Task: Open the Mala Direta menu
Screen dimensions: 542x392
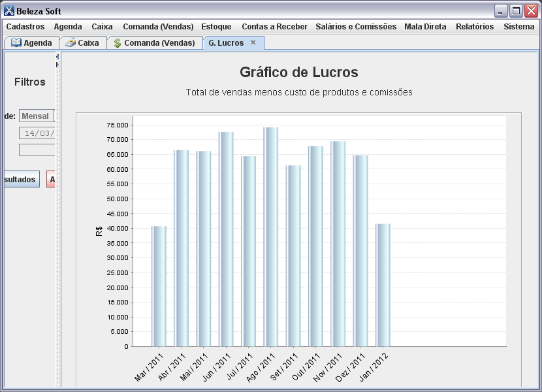Action: pos(425,27)
